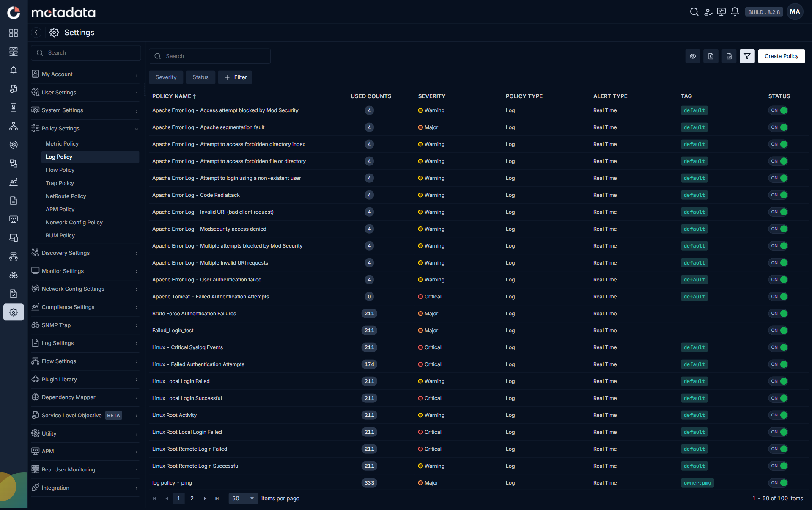
Task: Open the Status filter chip
Action: point(200,77)
